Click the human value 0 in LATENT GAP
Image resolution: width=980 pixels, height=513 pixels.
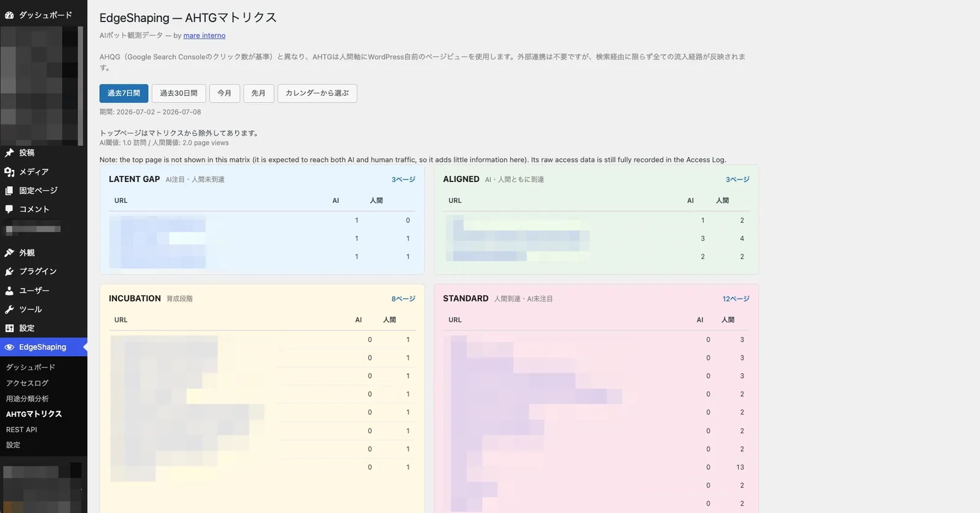pyautogui.click(x=408, y=220)
